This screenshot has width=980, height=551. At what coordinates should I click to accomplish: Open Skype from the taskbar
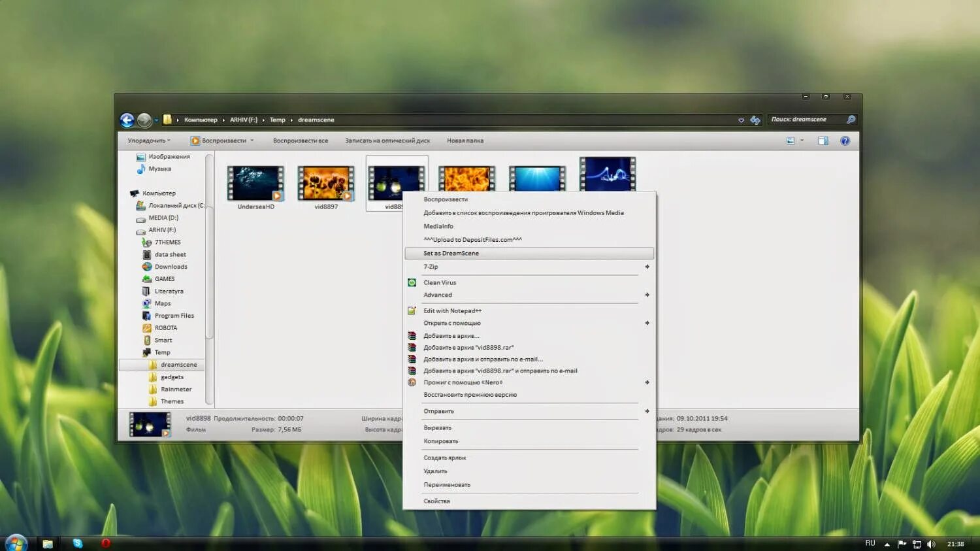pos(78,543)
